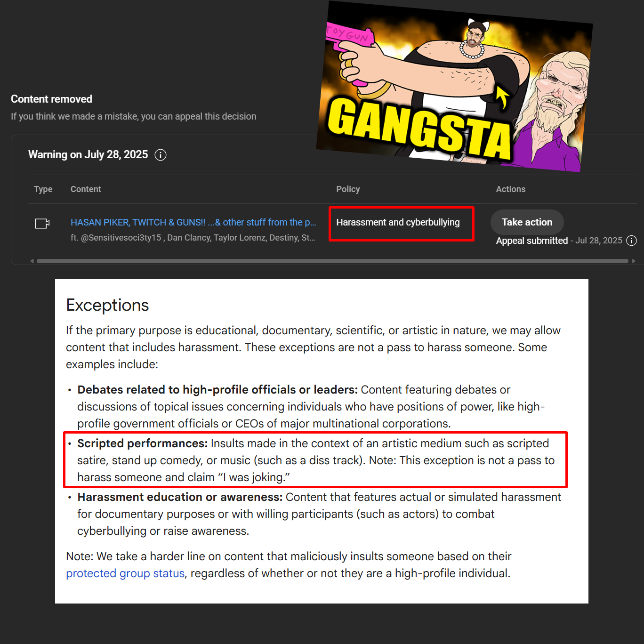Click the Policy column header
The height and width of the screenshot is (644, 644).
(x=348, y=189)
